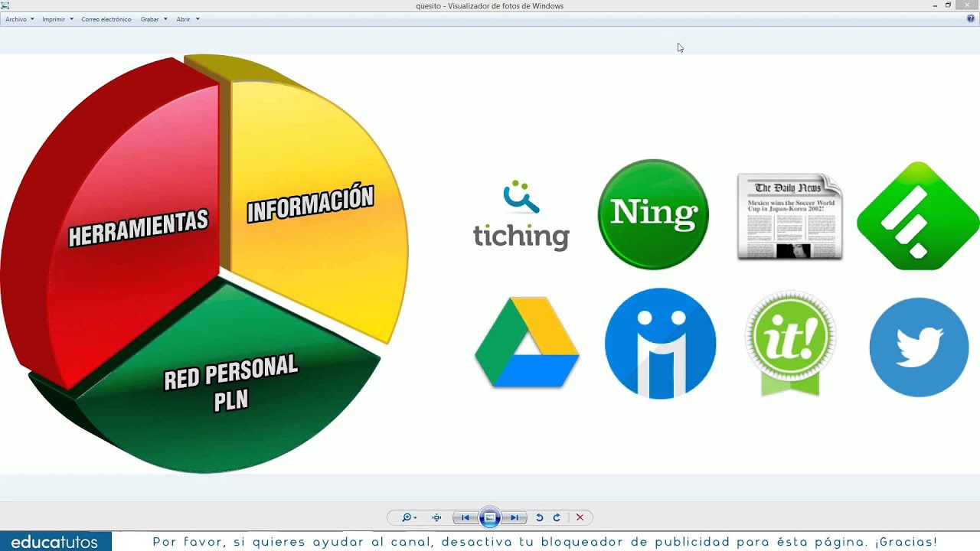This screenshot has height=551, width=980.
Task: Close the Photo Viewer window
Action: pyautogui.click(x=967, y=5)
